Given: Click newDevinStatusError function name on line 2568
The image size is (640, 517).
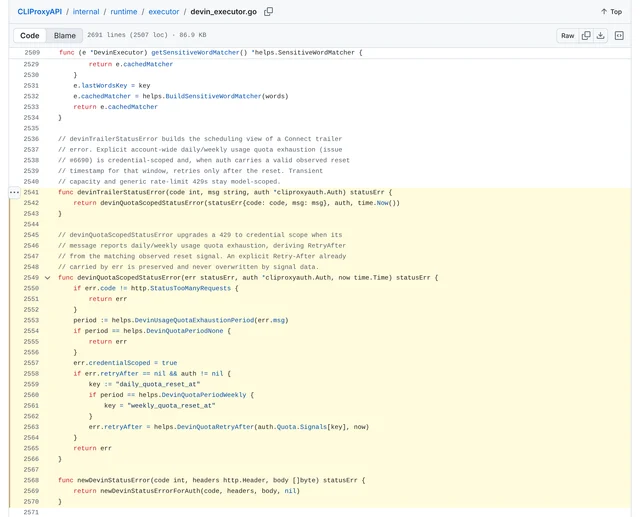Looking at the screenshot, I should tap(113, 480).
